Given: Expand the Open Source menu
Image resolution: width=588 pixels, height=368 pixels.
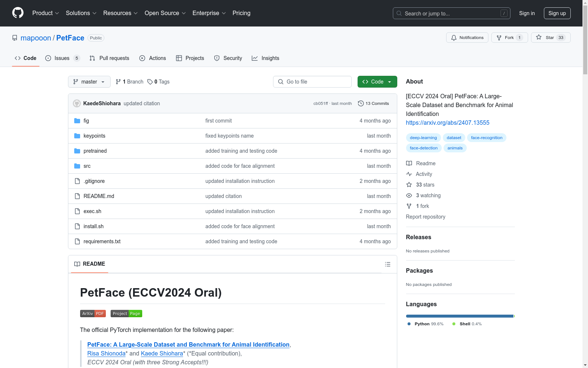Looking at the screenshot, I should (165, 13).
